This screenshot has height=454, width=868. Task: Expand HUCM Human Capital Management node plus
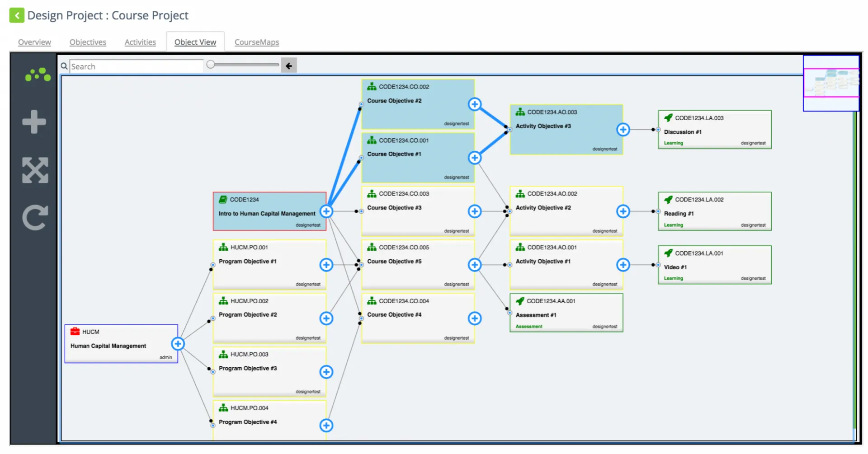click(178, 344)
